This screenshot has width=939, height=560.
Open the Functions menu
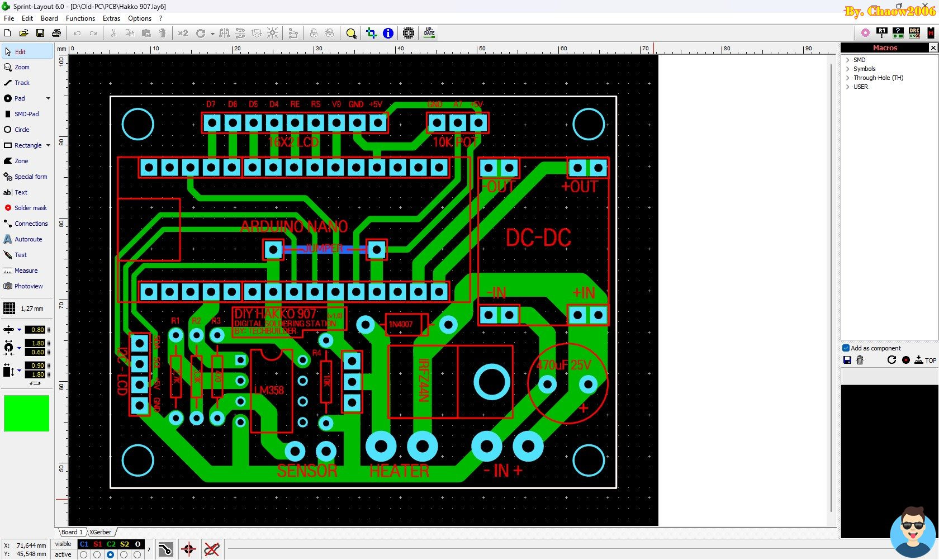point(80,18)
